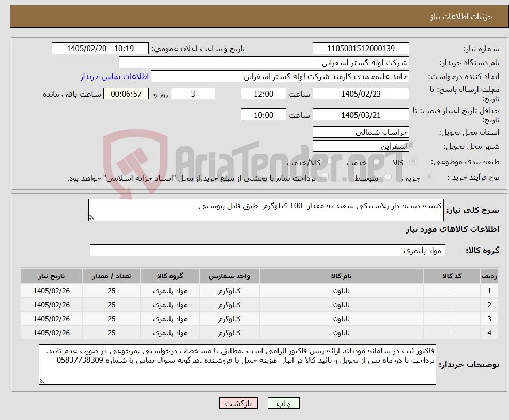Click the مواد پلیمری goods group field
The image size is (509, 420).
(x=268, y=251)
